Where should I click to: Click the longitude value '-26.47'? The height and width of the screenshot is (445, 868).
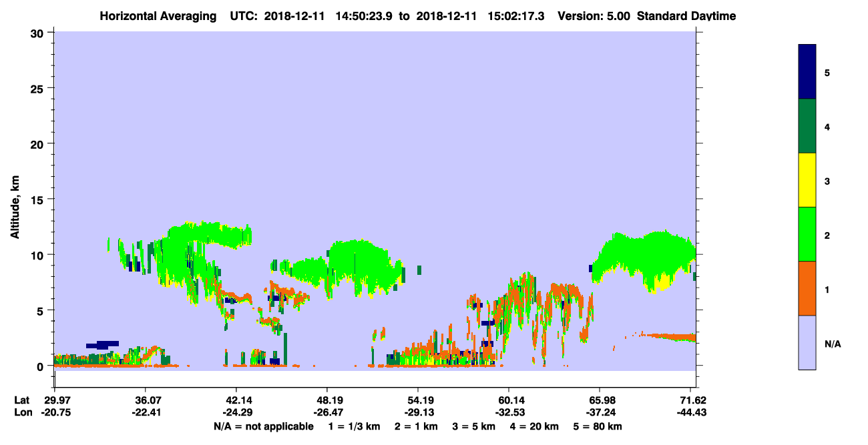point(327,412)
